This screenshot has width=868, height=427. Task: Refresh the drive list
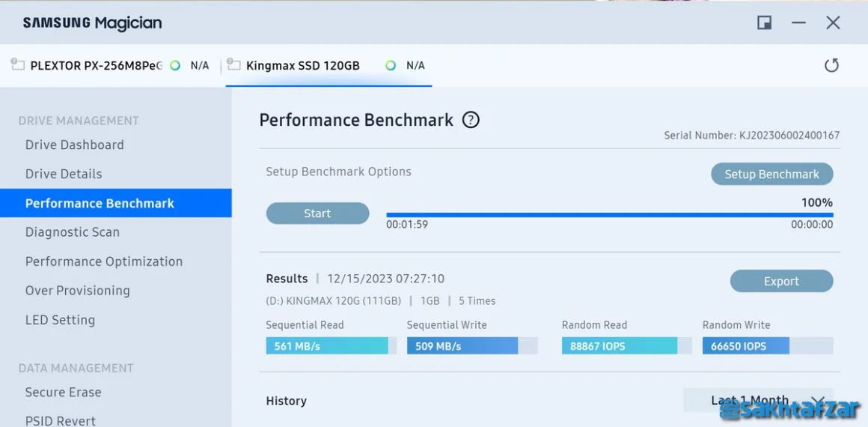click(831, 65)
